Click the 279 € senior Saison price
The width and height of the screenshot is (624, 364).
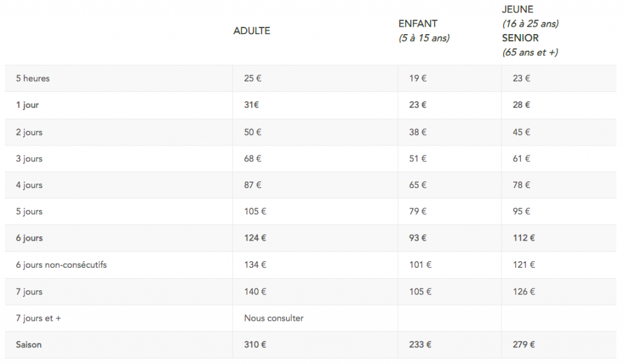tap(523, 345)
